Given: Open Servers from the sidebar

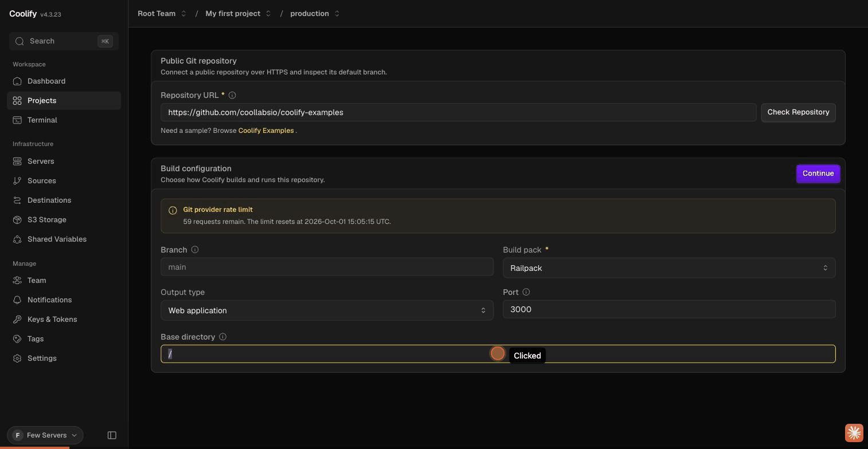Looking at the screenshot, I should click(x=64, y=162).
